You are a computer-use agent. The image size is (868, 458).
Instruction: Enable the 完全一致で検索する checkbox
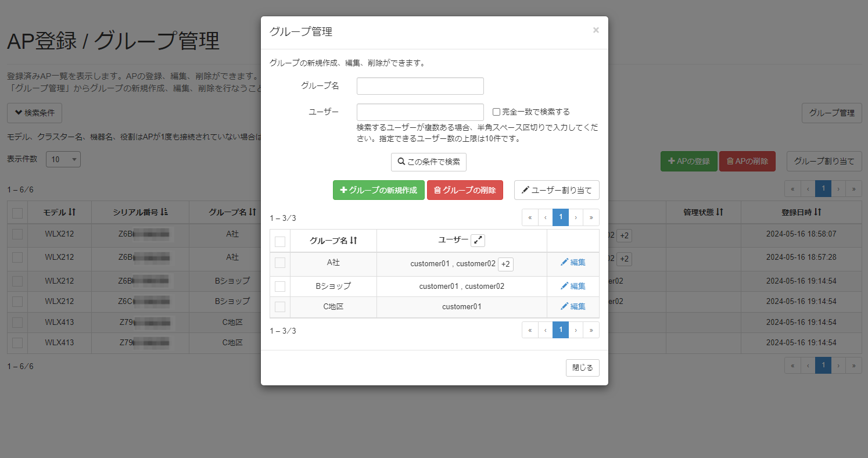(497, 112)
